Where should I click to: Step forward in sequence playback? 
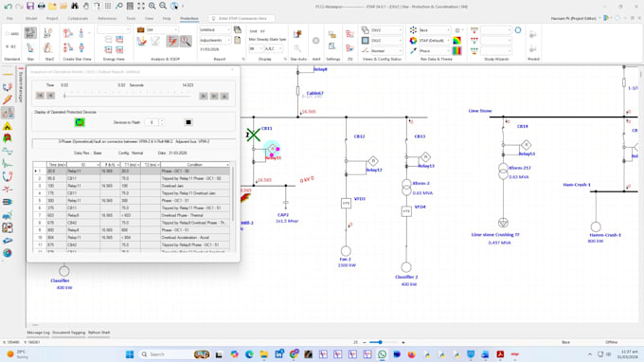tap(204, 96)
